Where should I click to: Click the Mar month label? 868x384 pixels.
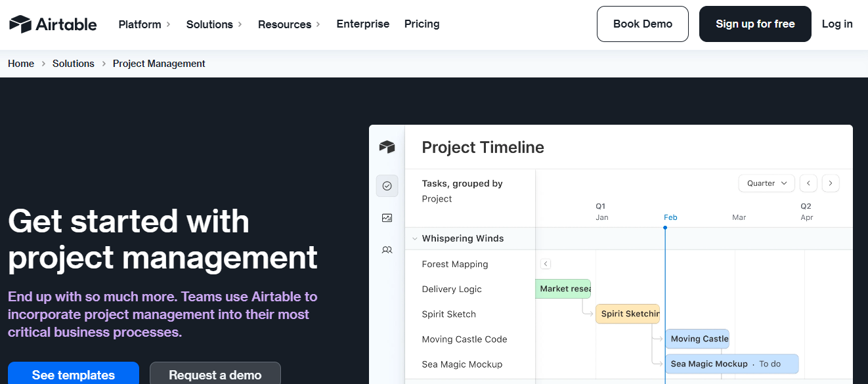[739, 217]
